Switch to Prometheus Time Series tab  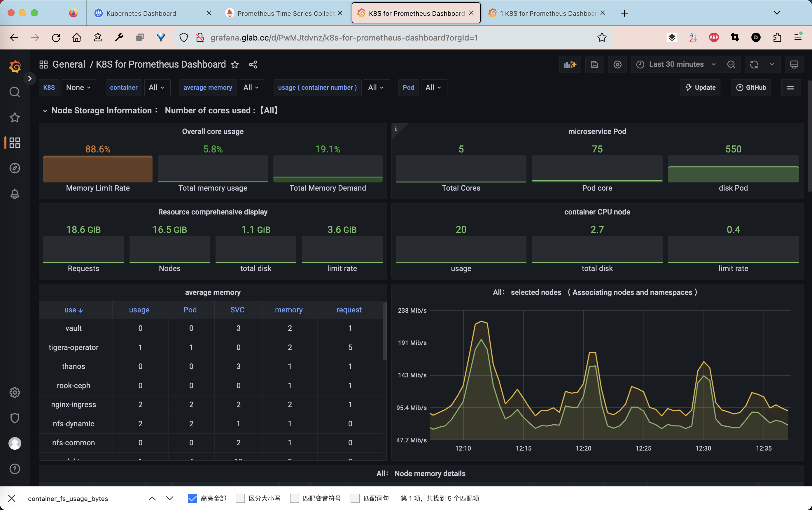284,13
